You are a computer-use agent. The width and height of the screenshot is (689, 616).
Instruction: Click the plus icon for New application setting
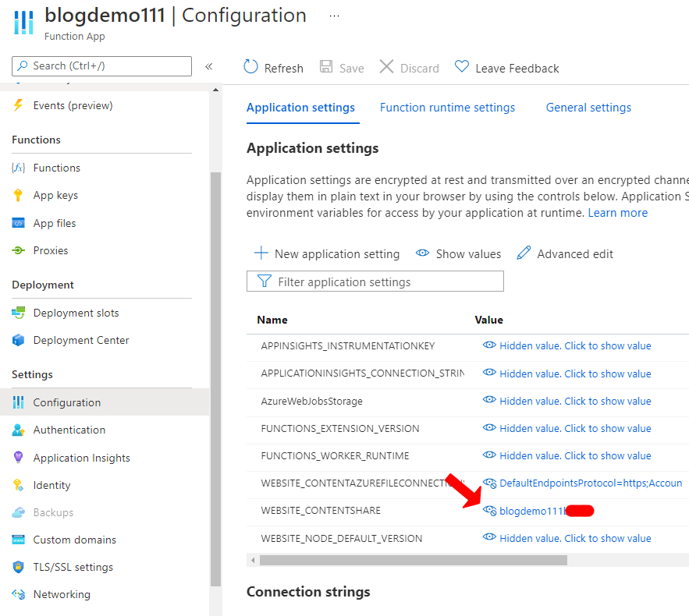click(261, 253)
